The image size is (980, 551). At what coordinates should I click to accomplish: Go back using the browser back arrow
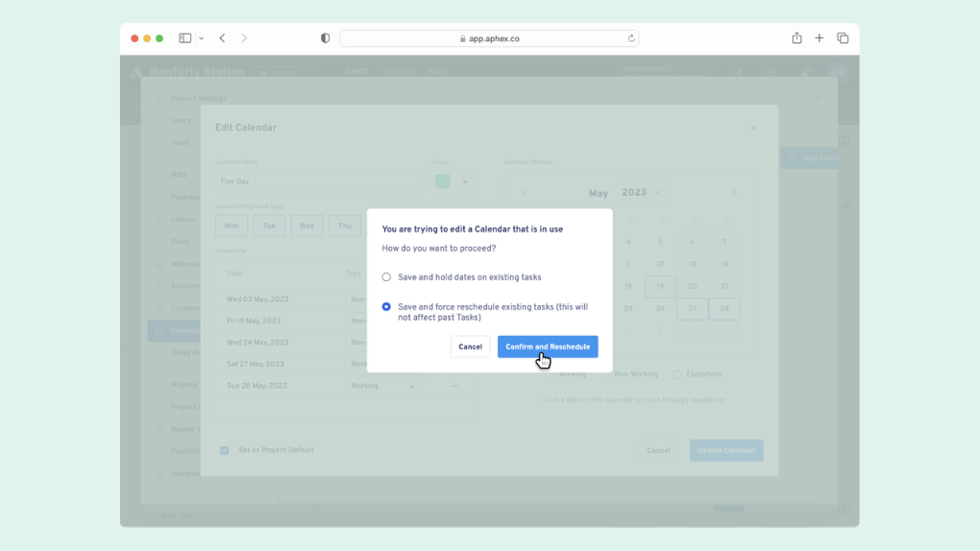[222, 38]
